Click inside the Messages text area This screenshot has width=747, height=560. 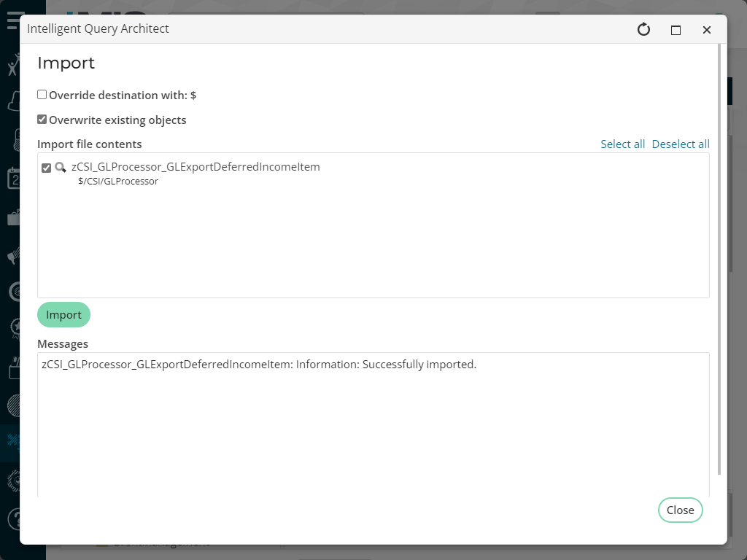coord(373,430)
